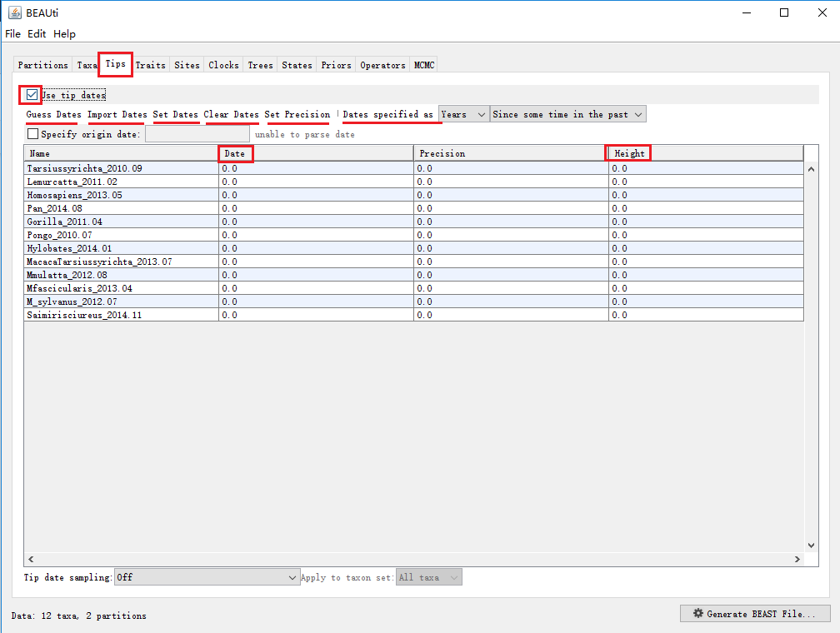The image size is (840, 633).
Task: Select the M_sylvanus_2012.07 row
Action: 413,302
